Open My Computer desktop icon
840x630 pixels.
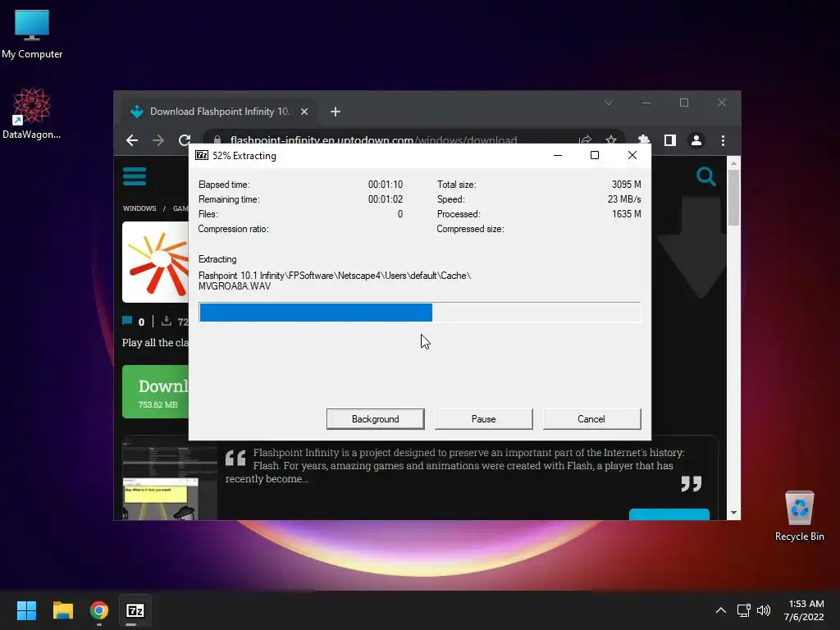pyautogui.click(x=32, y=34)
